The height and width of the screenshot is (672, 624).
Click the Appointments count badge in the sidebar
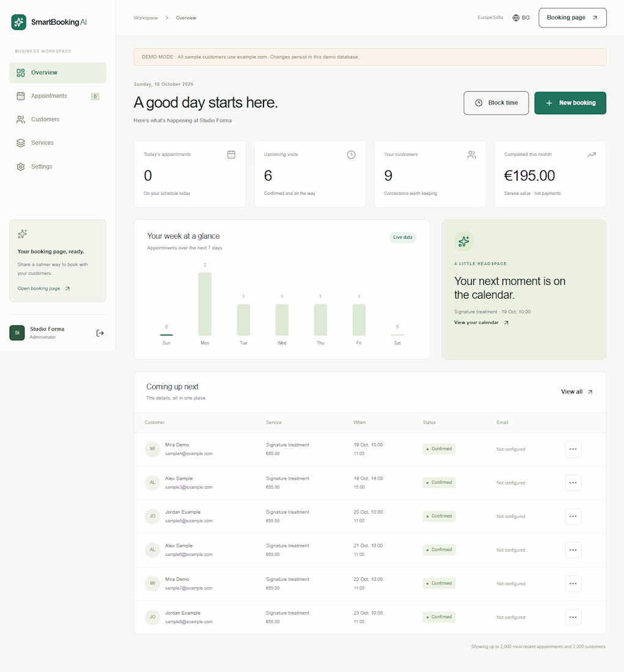95,97
